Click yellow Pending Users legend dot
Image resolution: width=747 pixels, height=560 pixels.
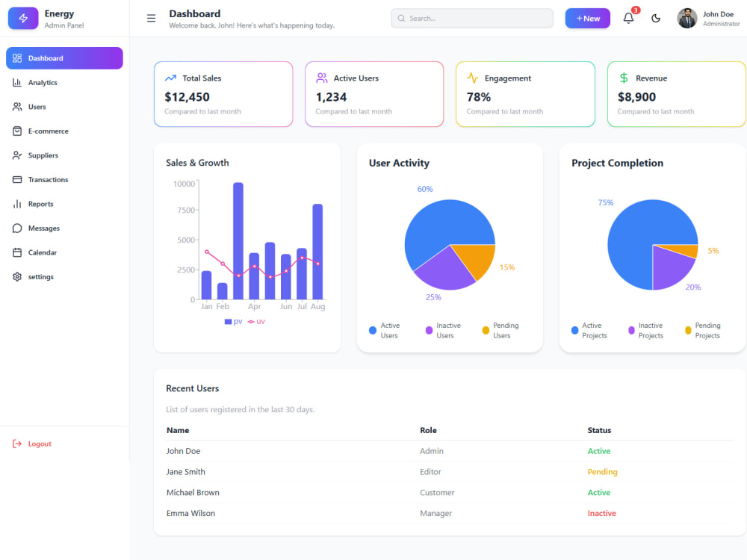click(x=486, y=330)
